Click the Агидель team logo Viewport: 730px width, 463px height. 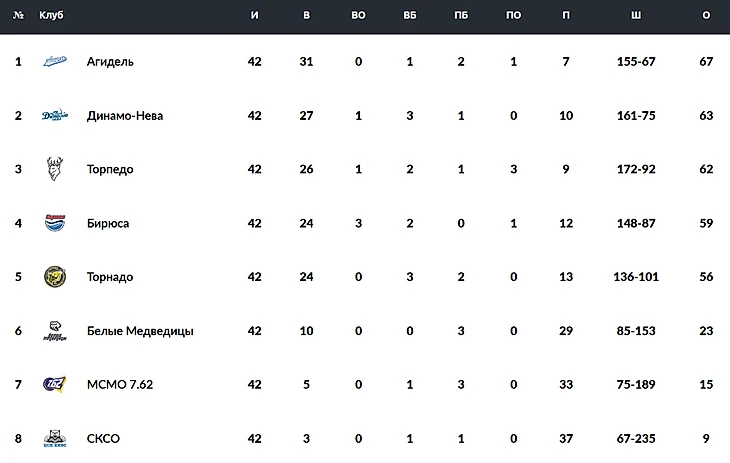tap(54, 62)
